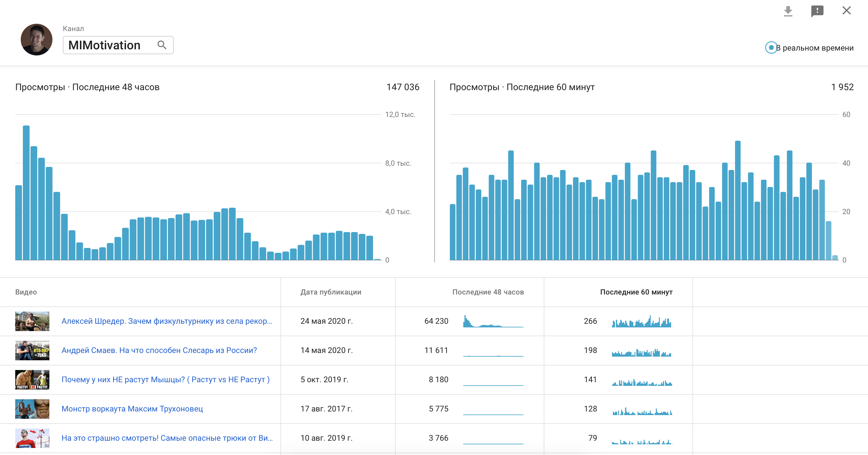The height and width of the screenshot is (455, 868).
Task: Click thumbnail of Андрей Смаев video
Action: 32,350
